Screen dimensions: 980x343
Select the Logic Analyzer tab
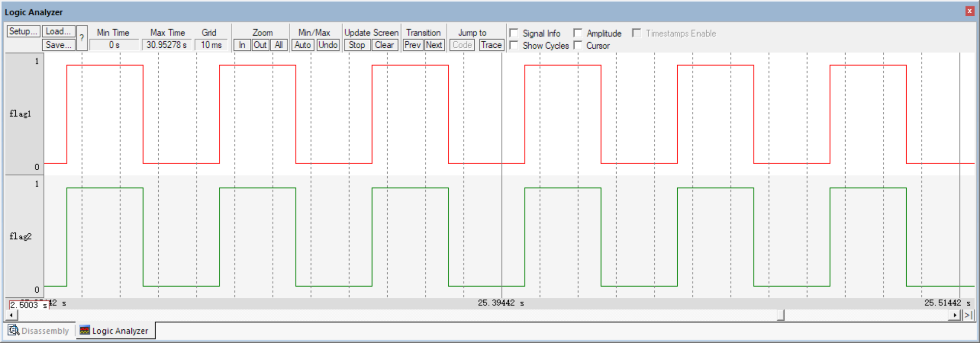(x=115, y=331)
